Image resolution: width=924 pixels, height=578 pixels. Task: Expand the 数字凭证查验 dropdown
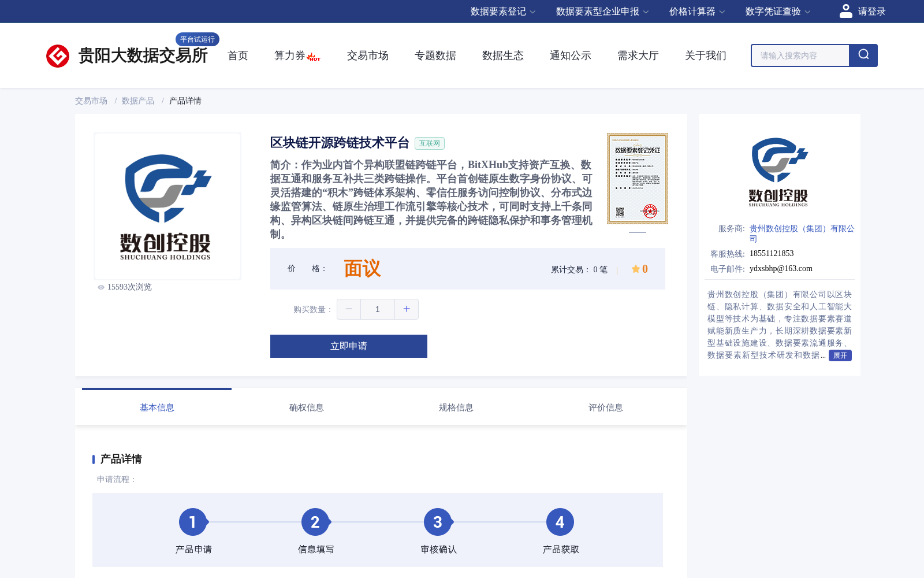coord(778,12)
